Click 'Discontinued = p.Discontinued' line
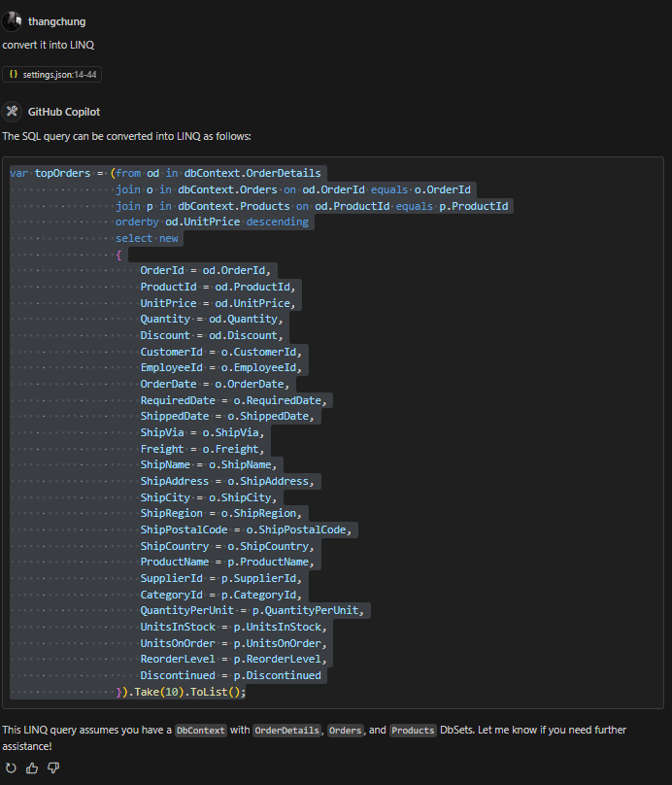This screenshot has height=785, width=672. point(231,675)
